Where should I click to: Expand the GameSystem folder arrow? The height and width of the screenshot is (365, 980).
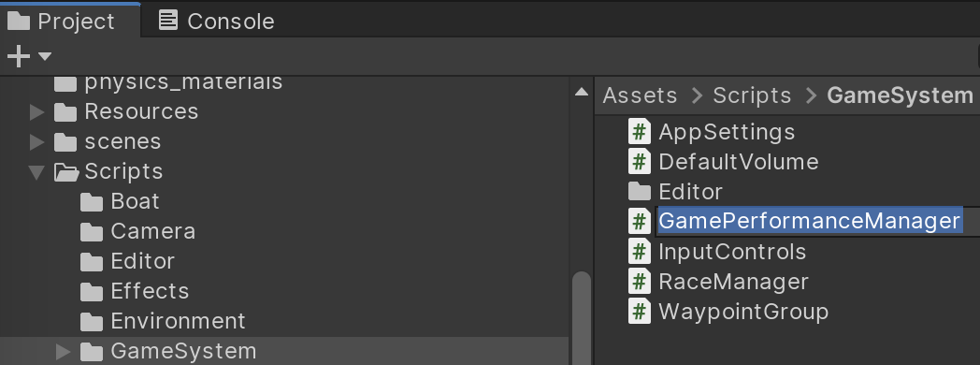pos(64,351)
